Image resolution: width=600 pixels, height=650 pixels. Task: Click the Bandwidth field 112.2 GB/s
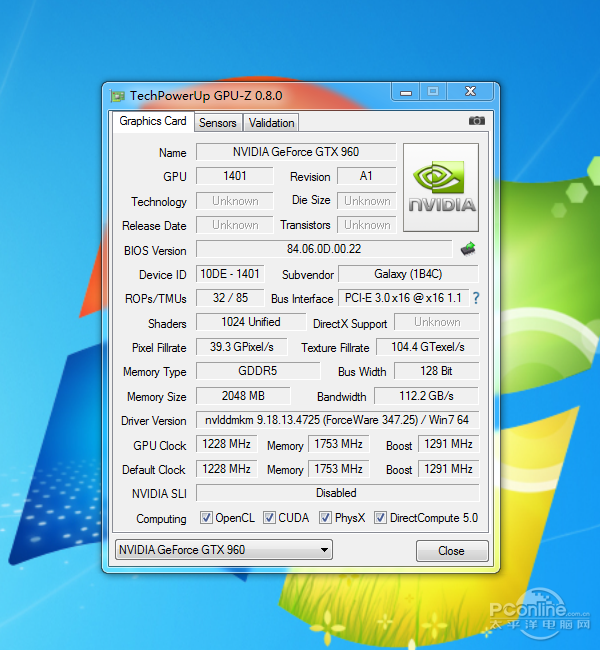pos(426,395)
